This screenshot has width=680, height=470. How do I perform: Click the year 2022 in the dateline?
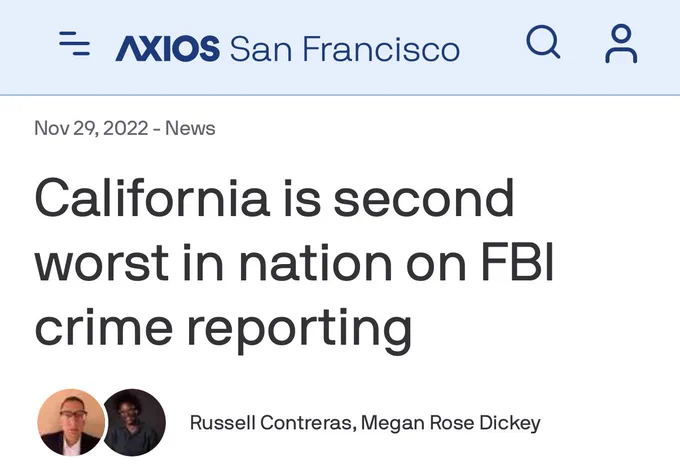tap(126, 128)
